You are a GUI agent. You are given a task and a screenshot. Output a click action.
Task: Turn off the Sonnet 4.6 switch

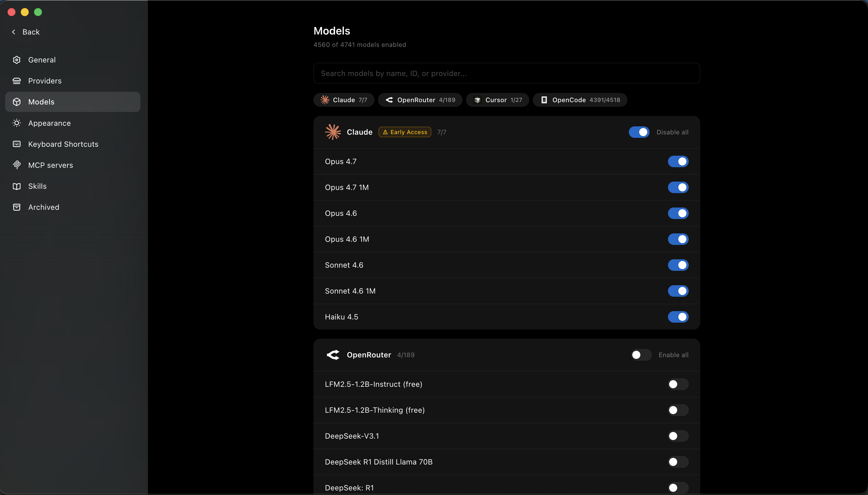pos(678,265)
